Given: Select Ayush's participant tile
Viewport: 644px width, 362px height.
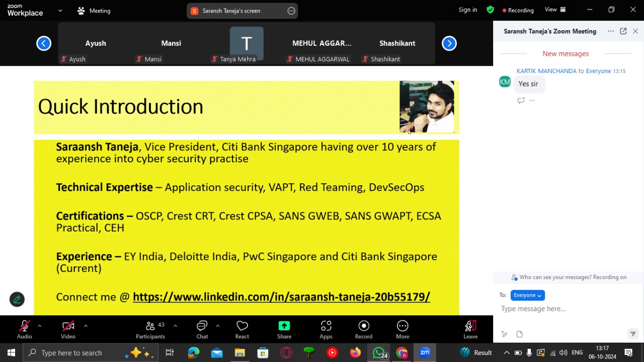Looking at the screenshot, I should tap(96, 44).
